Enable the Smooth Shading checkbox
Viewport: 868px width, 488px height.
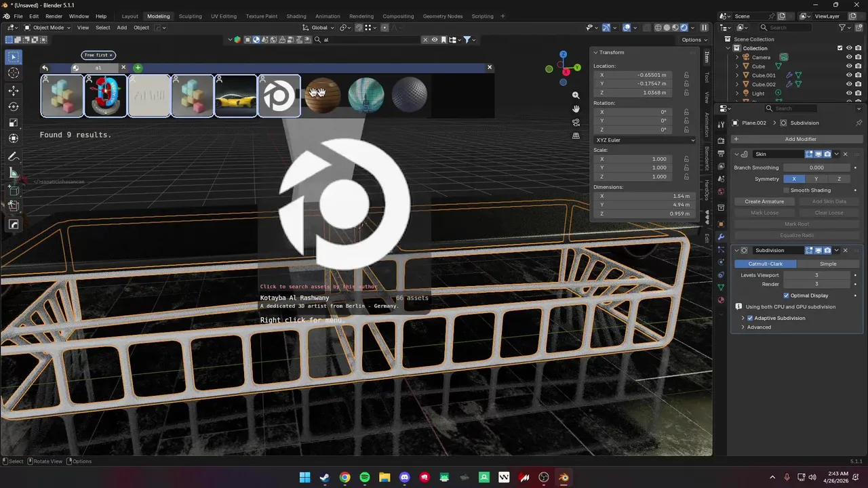(786, 190)
